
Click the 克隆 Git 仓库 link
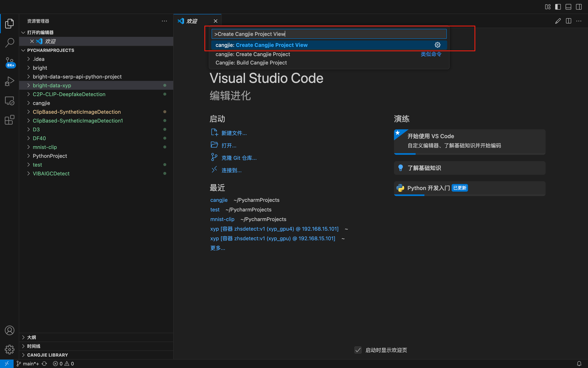(239, 158)
